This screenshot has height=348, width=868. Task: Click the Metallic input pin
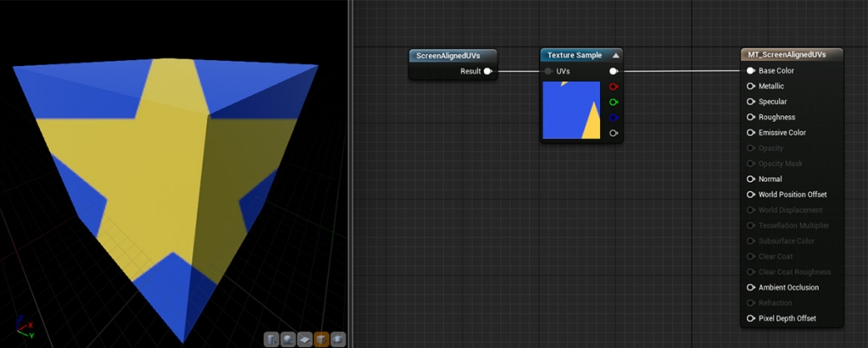tap(751, 86)
